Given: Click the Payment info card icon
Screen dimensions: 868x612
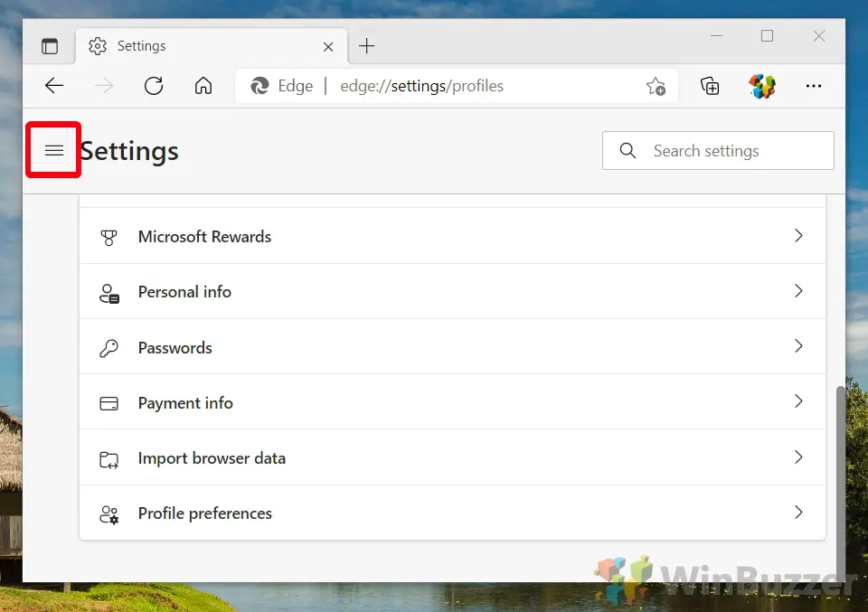Looking at the screenshot, I should tap(108, 402).
